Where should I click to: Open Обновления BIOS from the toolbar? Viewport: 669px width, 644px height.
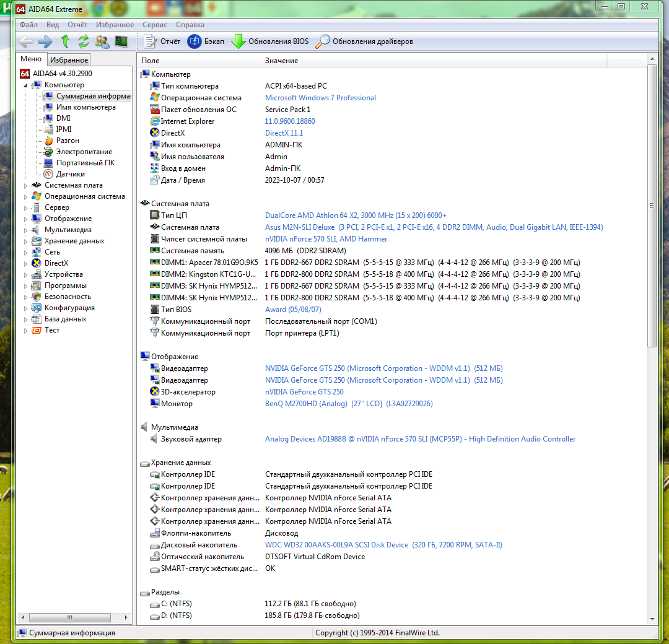point(270,41)
